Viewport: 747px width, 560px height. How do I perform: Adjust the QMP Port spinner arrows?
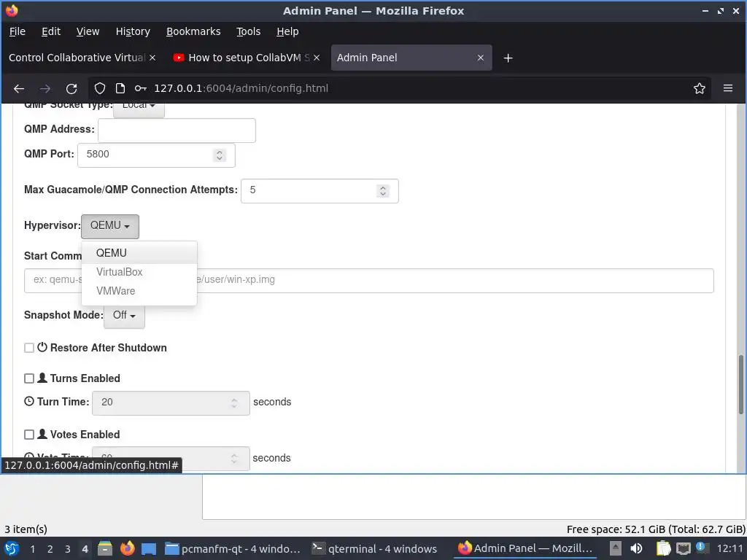219,155
